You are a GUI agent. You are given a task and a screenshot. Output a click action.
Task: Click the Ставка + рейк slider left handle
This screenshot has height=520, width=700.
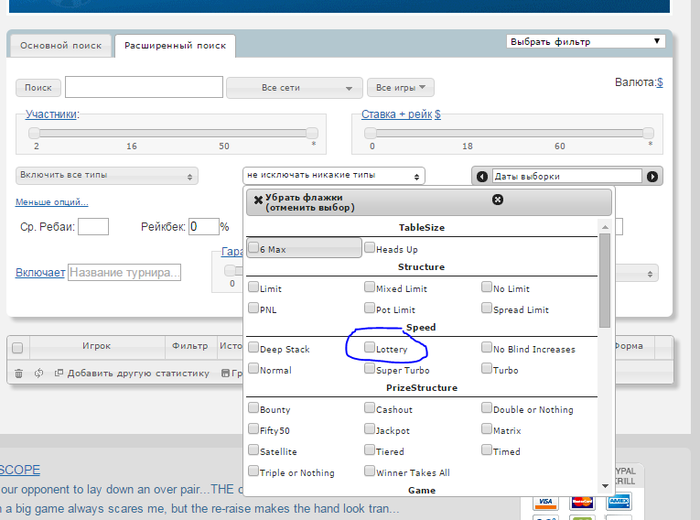tap(370, 133)
